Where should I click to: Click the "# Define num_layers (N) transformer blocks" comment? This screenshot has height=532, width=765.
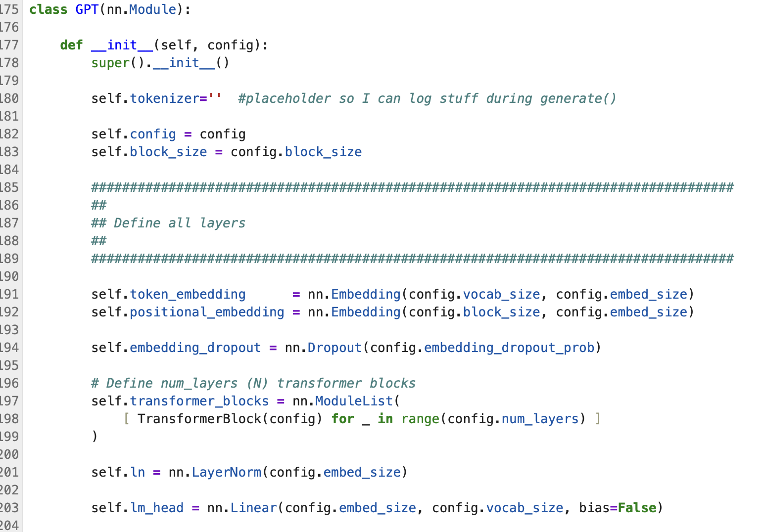click(x=253, y=383)
